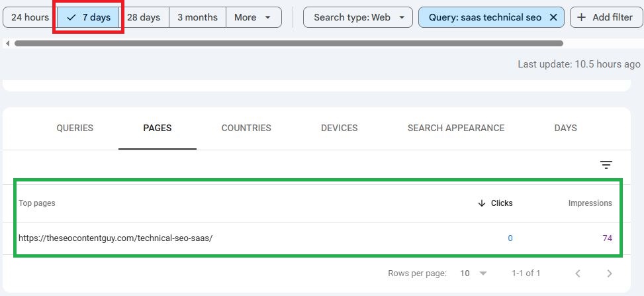Click the plus icon on Add filter
Screen dimensions: 644x296
coord(581,17)
